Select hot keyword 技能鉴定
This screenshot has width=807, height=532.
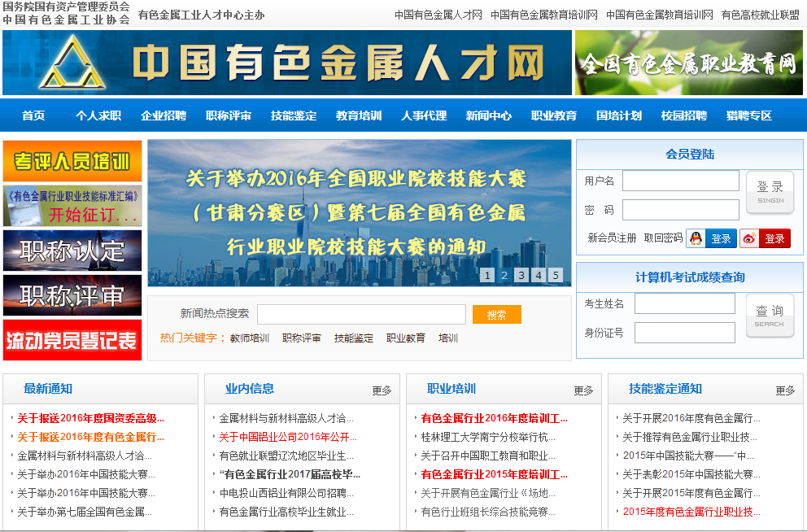[x=354, y=338]
